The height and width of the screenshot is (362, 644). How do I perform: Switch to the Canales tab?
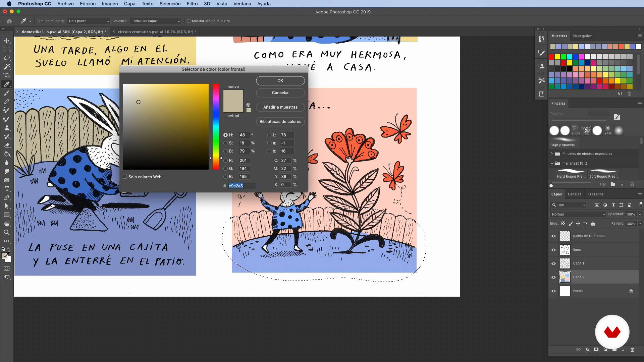(x=574, y=194)
